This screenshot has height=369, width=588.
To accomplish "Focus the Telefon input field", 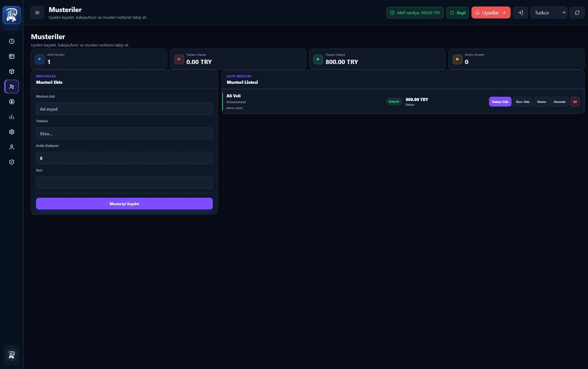I will (x=124, y=133).
